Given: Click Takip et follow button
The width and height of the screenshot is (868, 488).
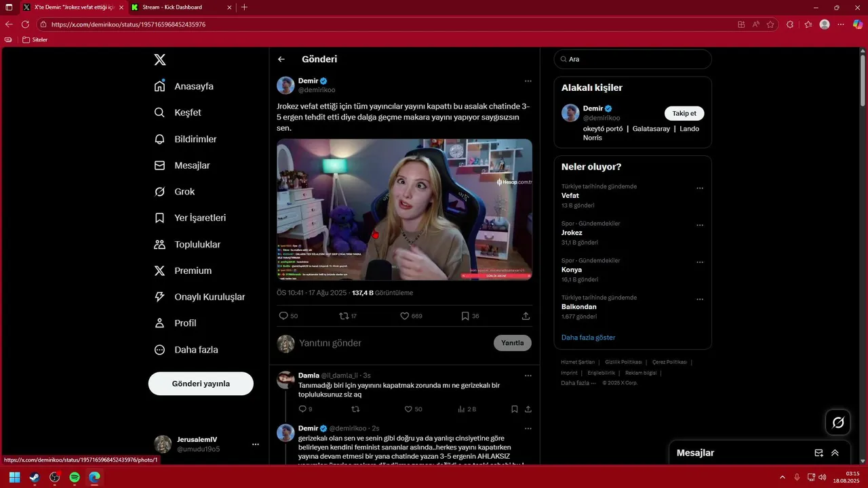Looking at the screenshot, I should click(684, 113).
